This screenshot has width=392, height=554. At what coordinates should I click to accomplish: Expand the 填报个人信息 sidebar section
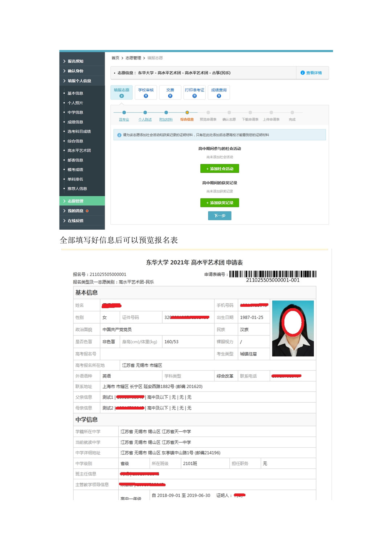82,81
